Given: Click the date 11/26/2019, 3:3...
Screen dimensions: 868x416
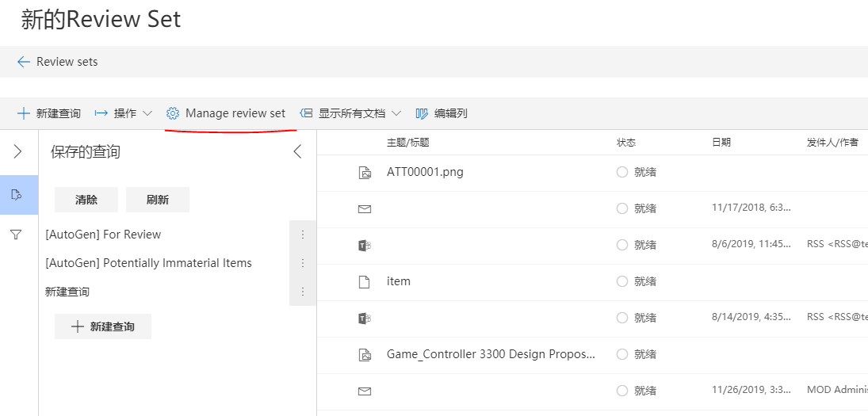Looking at the screenshot, I should [751, 390].
